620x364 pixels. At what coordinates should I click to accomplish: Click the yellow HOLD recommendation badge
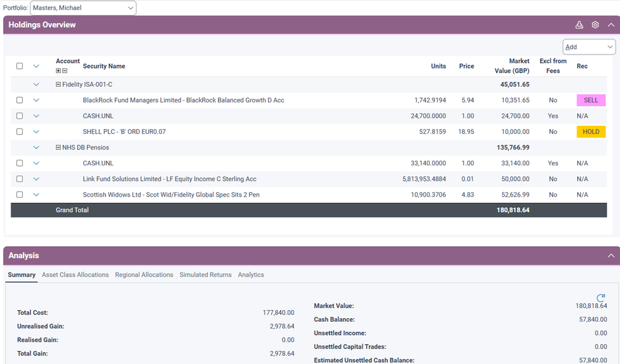point(591,132)
